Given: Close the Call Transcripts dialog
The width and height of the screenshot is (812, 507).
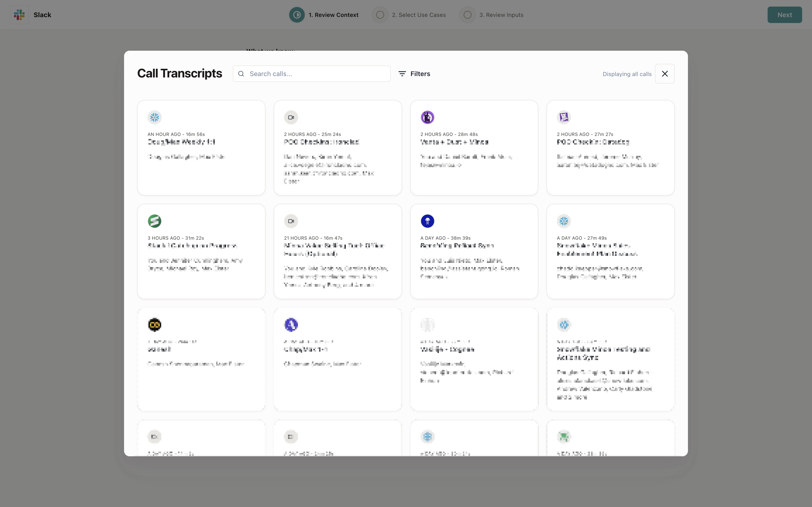Looking at the screenshot, I should click(664, 74).
